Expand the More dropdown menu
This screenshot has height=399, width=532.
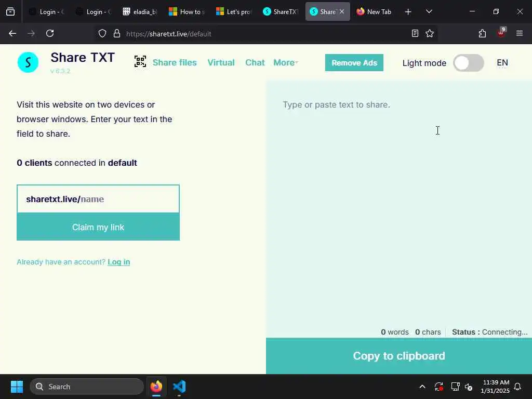tap(286, 62)
